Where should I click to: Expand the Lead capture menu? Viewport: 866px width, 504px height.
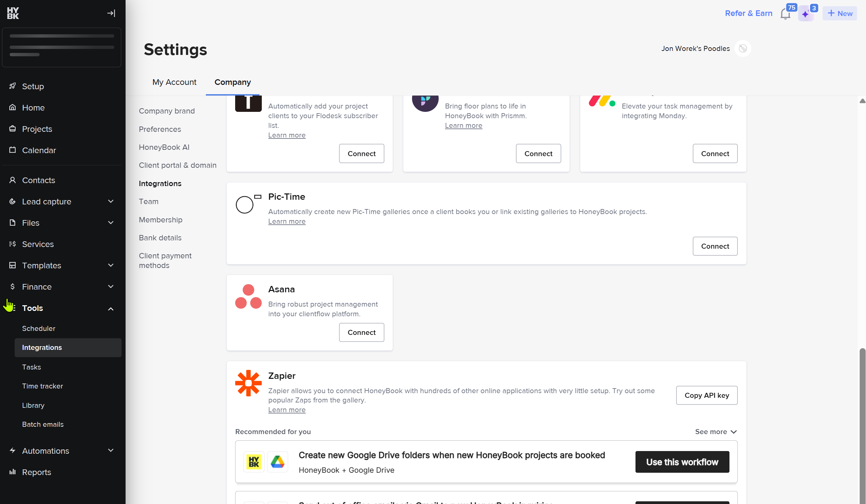coord(111,201)
